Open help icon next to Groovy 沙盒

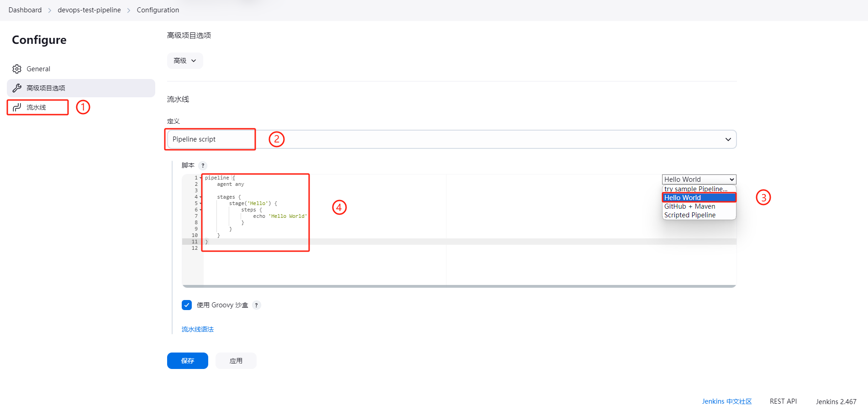[x=257, y=305]
